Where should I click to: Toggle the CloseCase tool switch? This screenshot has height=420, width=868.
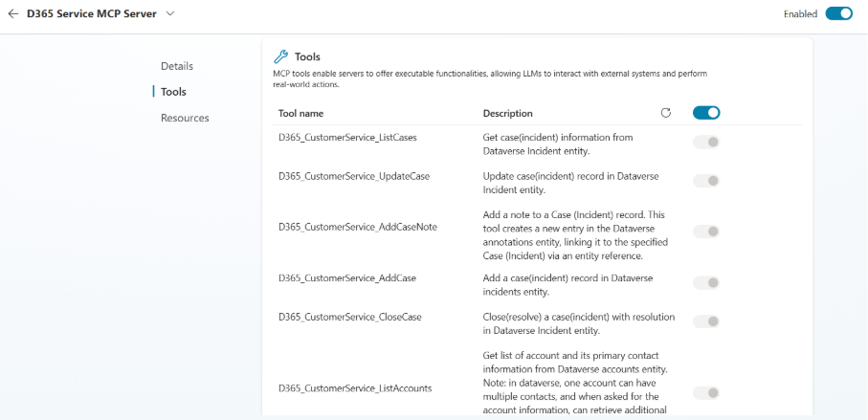click(x=706, y=321)
